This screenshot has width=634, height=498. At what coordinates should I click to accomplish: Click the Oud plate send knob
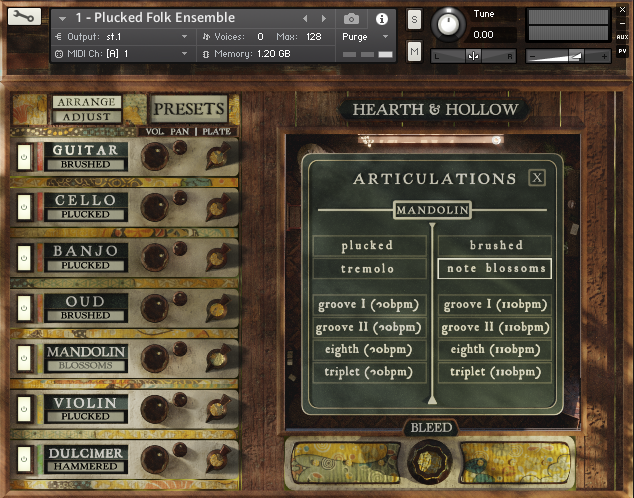(218, 308)
